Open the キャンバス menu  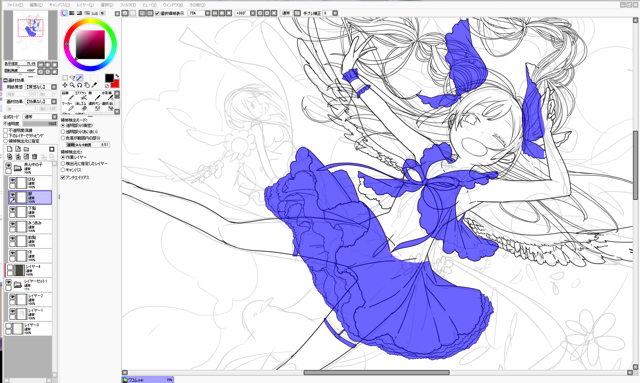(59, 5)
